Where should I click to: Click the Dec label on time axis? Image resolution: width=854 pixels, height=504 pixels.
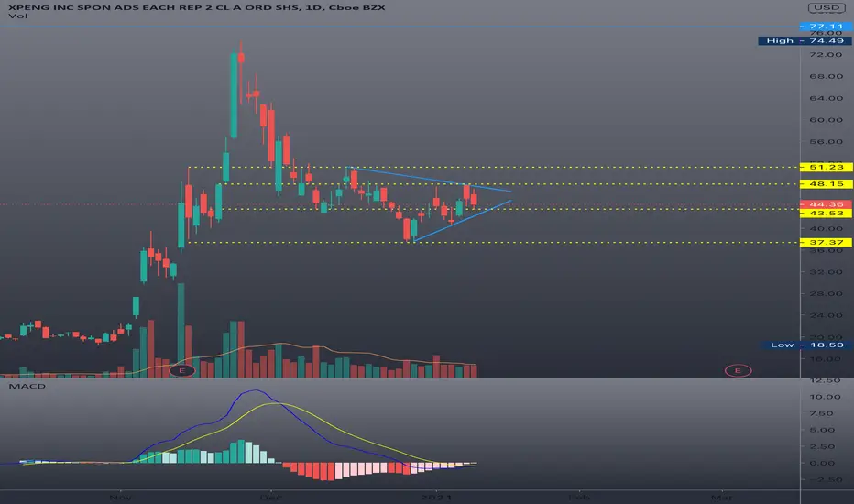tap(270, 497)
